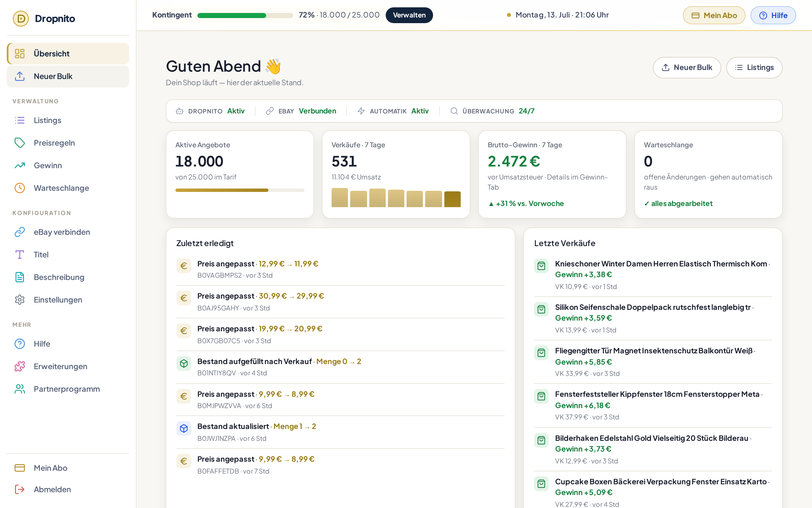
Task: Click bag icon for Cupcake Boxen sale
Action: point(541,483)
